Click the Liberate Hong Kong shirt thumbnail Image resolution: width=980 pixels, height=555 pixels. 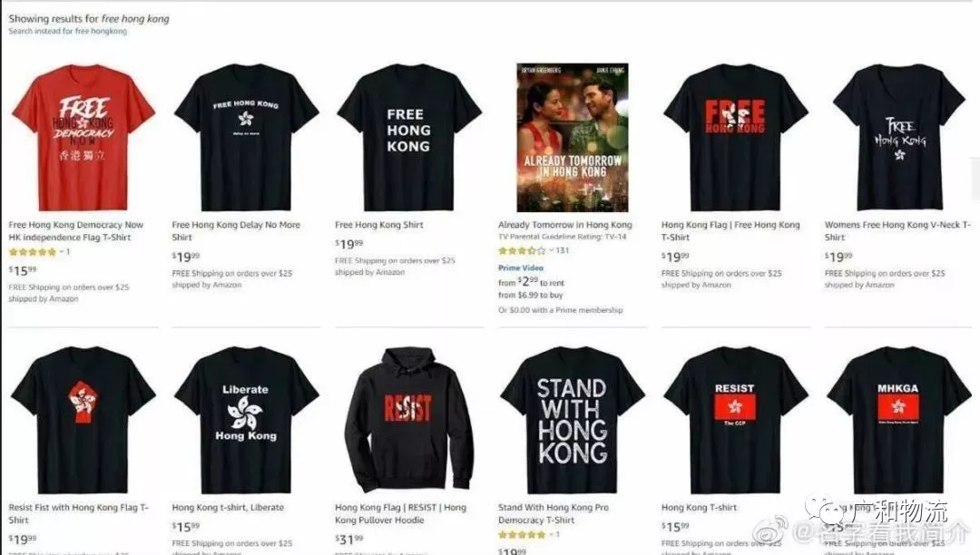[x=246, y=420]
